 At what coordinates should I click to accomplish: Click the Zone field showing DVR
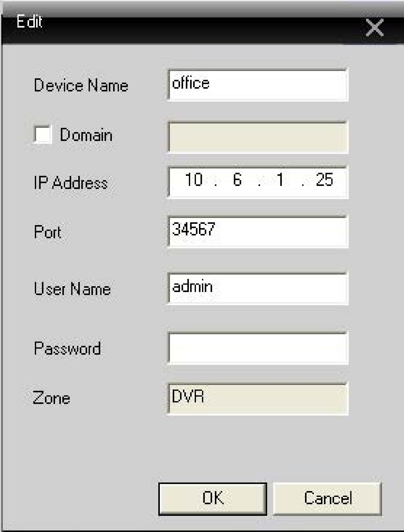pyautogui.click(x=258, y=399)
